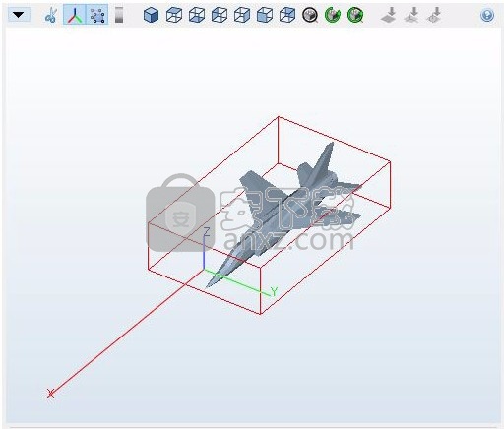504x429 pixels.
Task: Toggle the coordinate axes display
Action: pyautogui.click(x=75, y=15)
